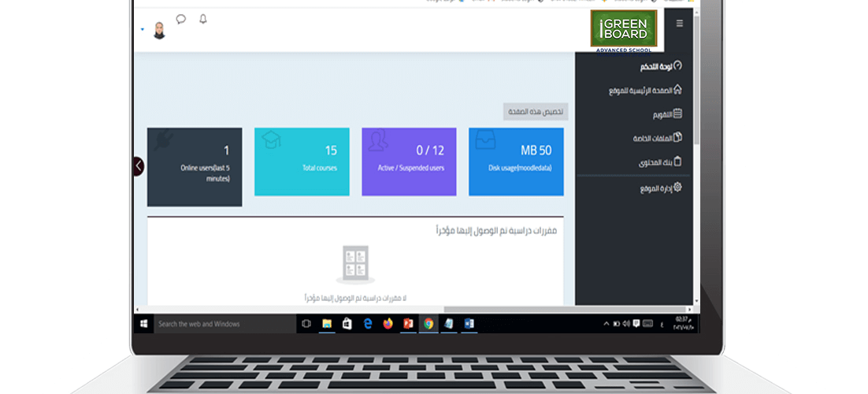
Task: Open الملفات الخاصة private files
Action: (x=658, y=138)
